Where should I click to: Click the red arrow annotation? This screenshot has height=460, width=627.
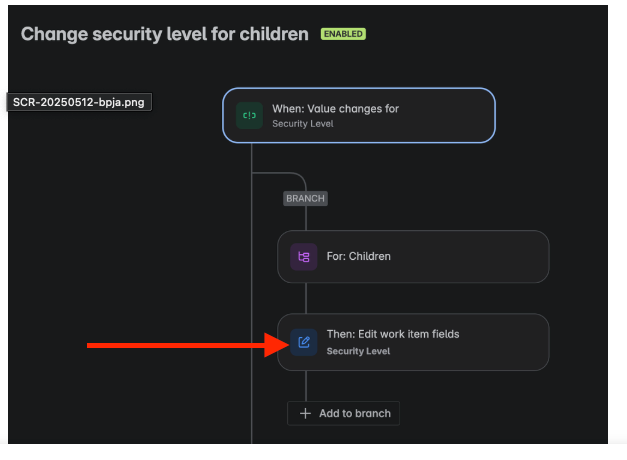click(188, 345)
